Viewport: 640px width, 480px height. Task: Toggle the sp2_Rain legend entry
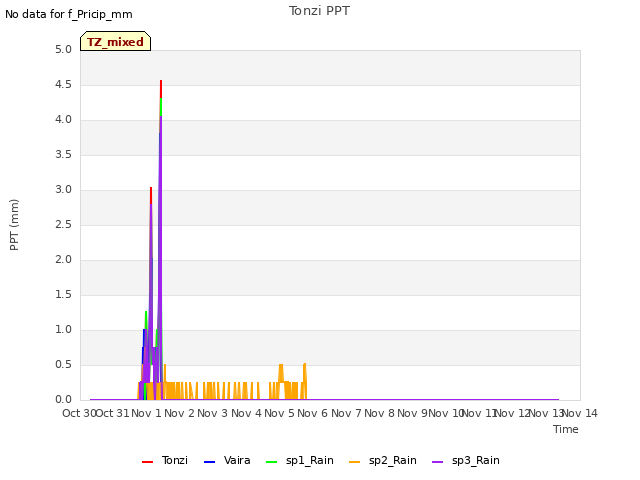pos(383,460)
